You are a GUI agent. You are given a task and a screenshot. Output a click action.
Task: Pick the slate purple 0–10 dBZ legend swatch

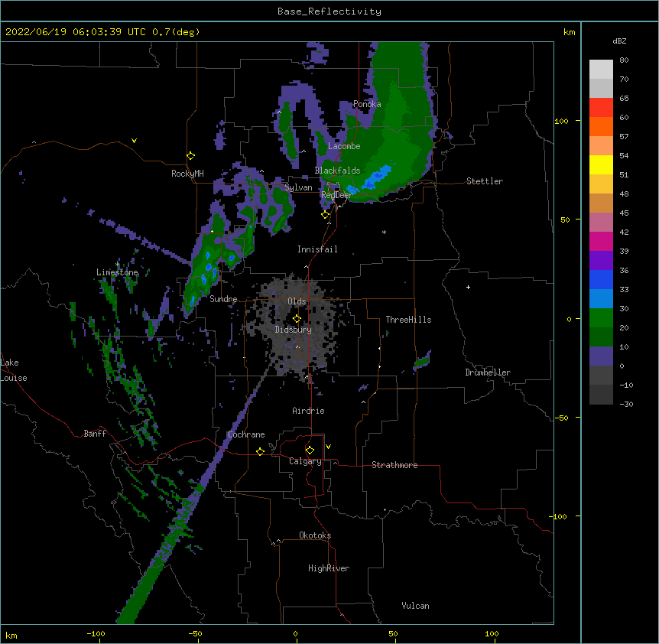(x=601, y=356)
